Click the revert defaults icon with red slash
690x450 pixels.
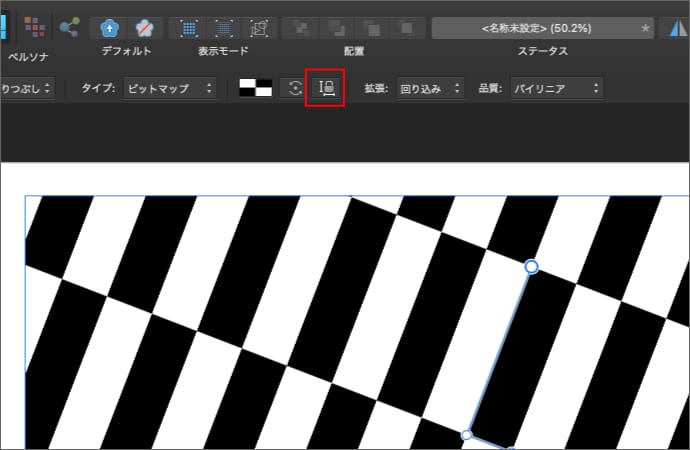(x=145, y=27)
